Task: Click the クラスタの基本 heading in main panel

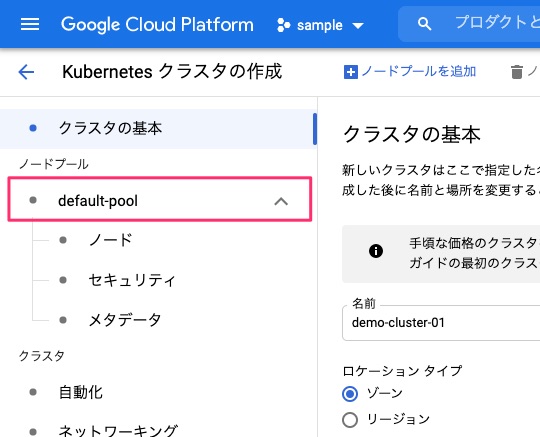Action: click(x=412, y=134)
